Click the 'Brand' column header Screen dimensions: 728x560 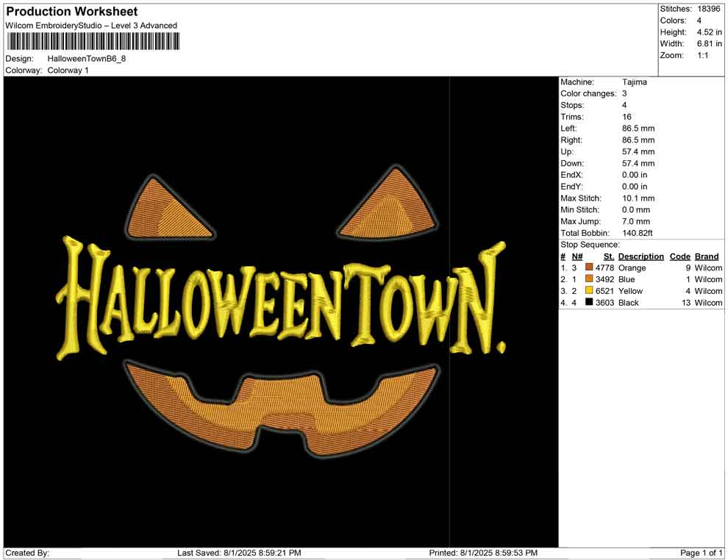point(707,256)
